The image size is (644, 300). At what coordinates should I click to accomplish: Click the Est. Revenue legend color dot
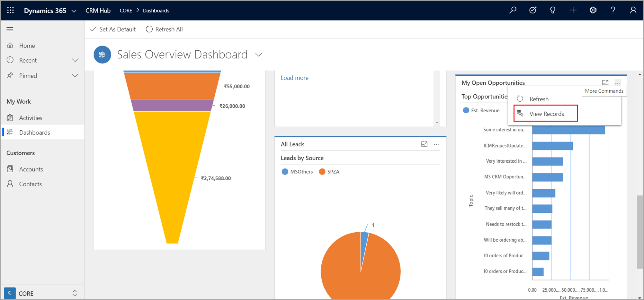click(466, 110)
